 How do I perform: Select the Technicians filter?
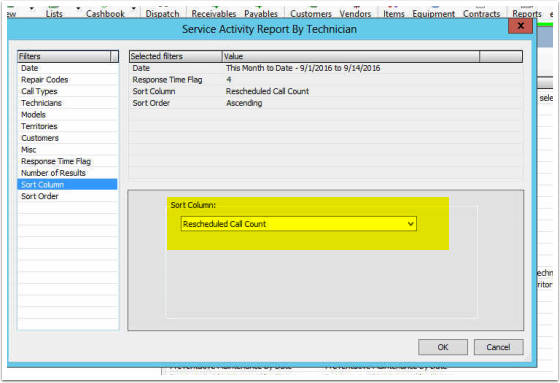click(x=68, y=103)
